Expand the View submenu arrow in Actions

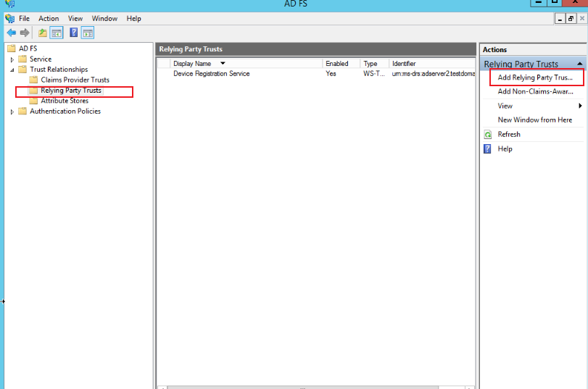(580, 106)
